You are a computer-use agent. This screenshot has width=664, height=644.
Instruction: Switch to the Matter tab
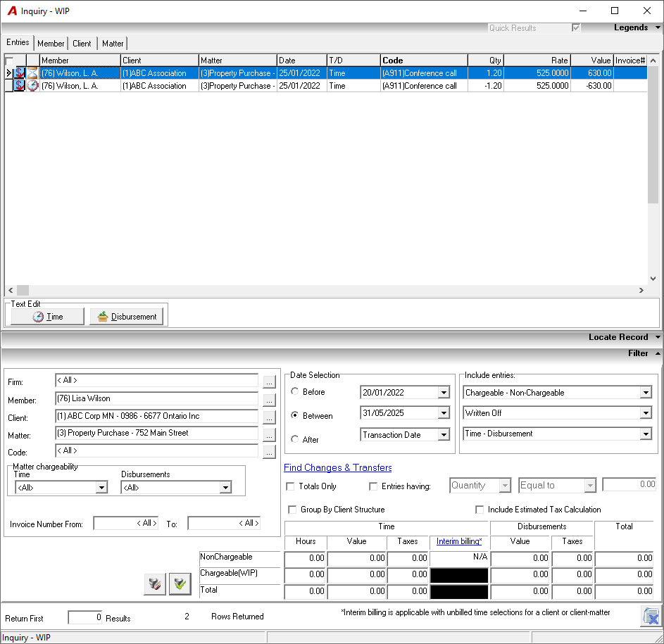(113, 44)
